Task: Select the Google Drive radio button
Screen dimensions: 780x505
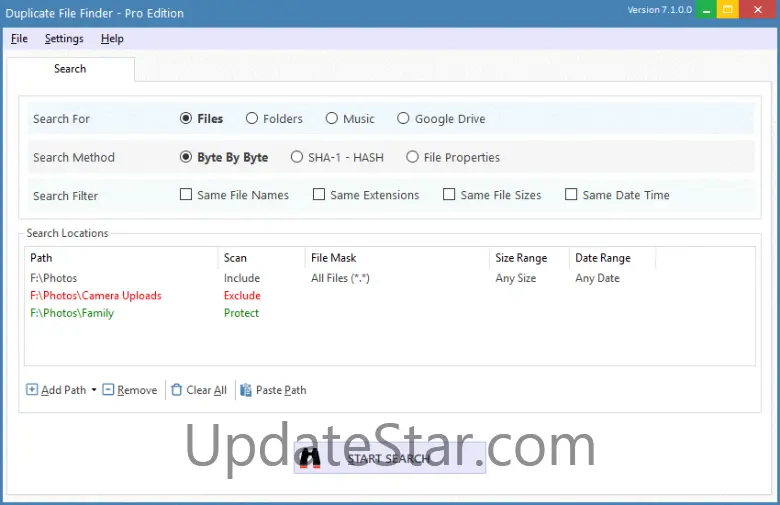Action: click(403, 118)
